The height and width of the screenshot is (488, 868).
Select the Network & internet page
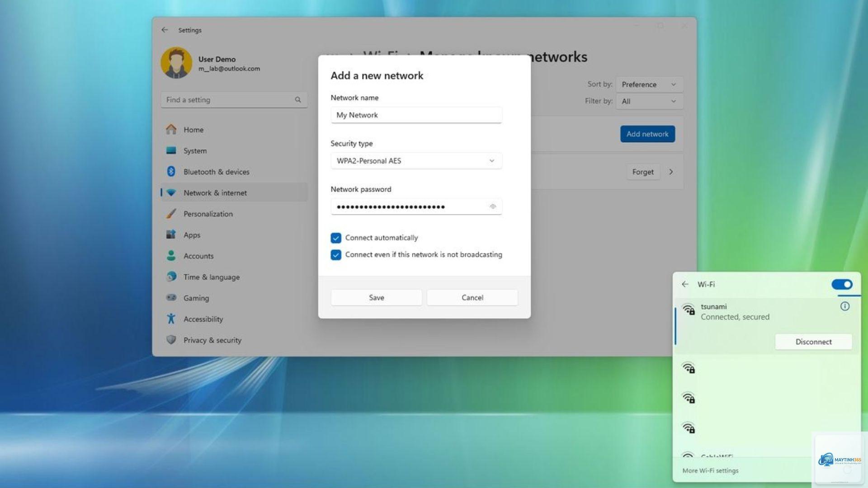click(x=234, y=192)
